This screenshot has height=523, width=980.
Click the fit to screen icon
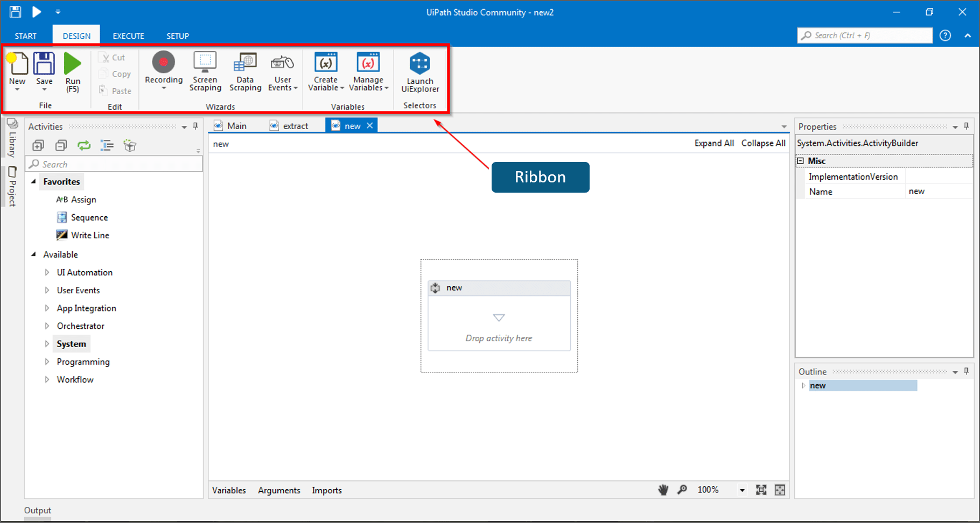click(761, 490)
